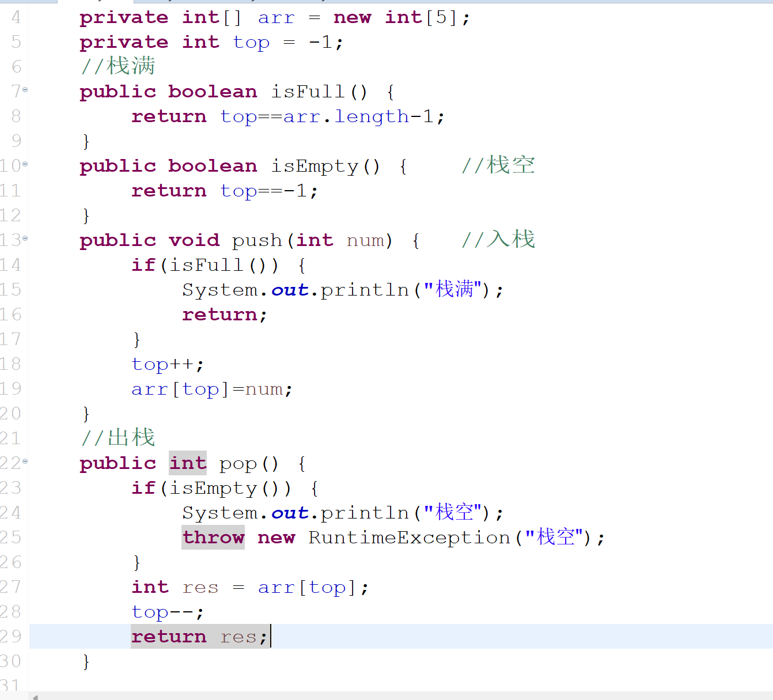Click 'RuntimeException' on line 25
Screen dimensions: 773x700
click(409, 538)
